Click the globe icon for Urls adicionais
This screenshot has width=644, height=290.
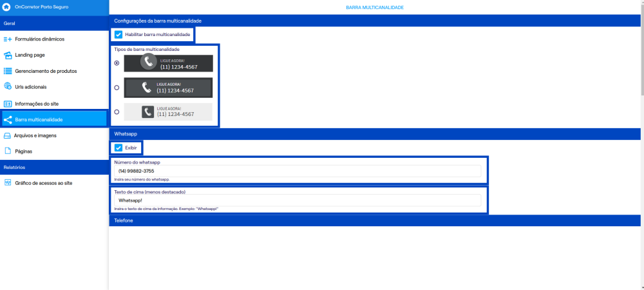coord(7,86)
